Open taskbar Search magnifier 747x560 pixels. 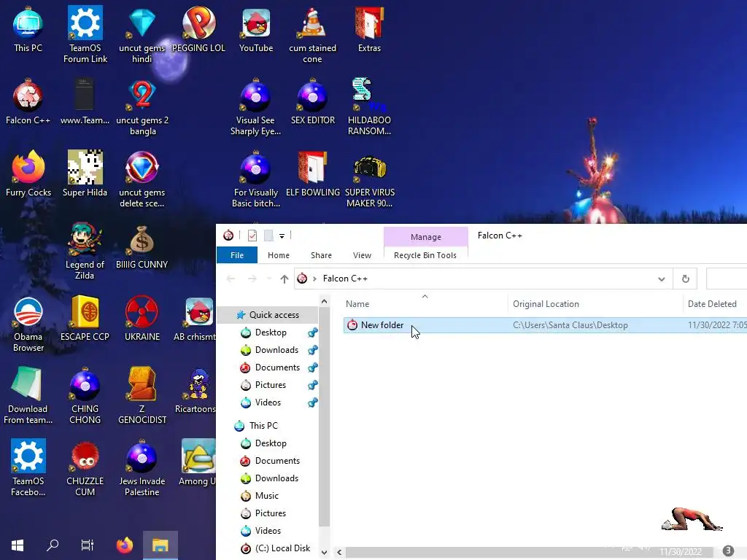[53, 545]
